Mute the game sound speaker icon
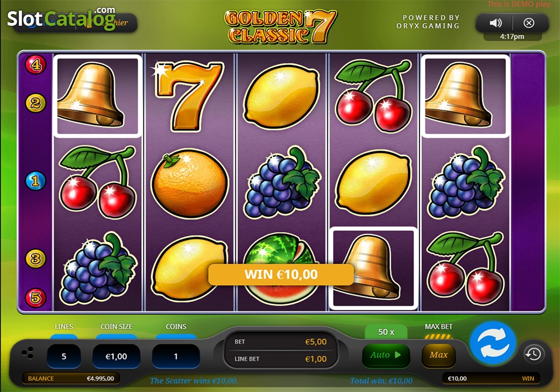The width and height of the screenshot is (560, 392). pyautogui.click(x=496, y=23)
